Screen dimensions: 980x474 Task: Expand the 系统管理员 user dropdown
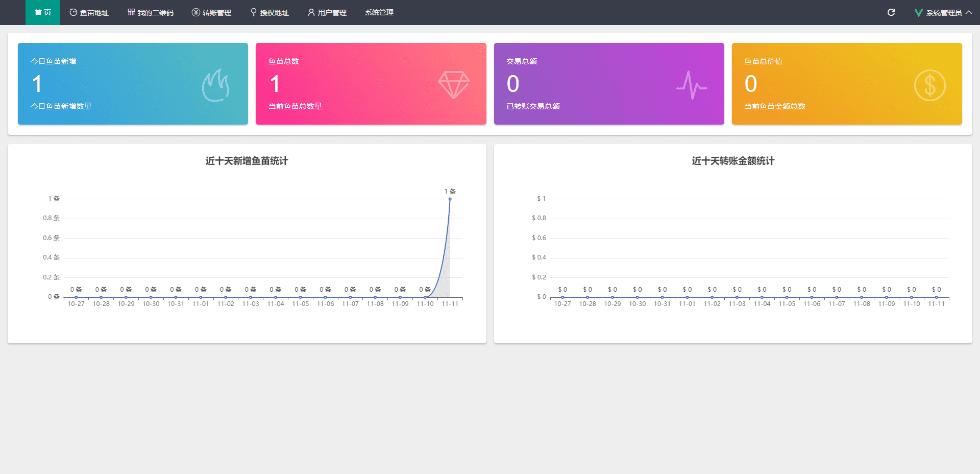[x=943, y=13]
